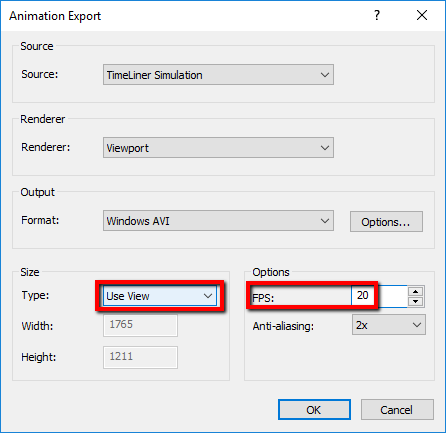Click the help question mark icon
Viewport: 446px width, 433px height.
[x=377, y=15]
